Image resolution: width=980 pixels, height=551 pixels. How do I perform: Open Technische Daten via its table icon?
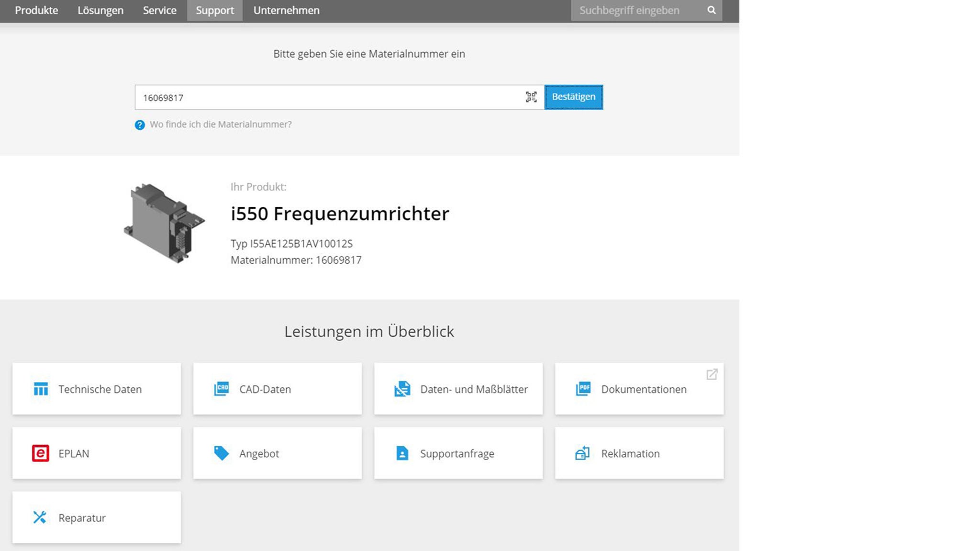pos(41,389)
